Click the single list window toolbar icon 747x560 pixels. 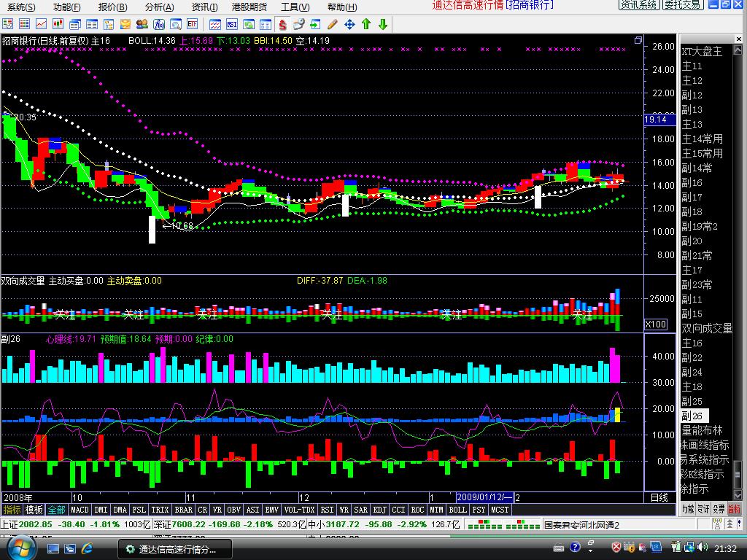pyautogui.click(x=91, y=24)
